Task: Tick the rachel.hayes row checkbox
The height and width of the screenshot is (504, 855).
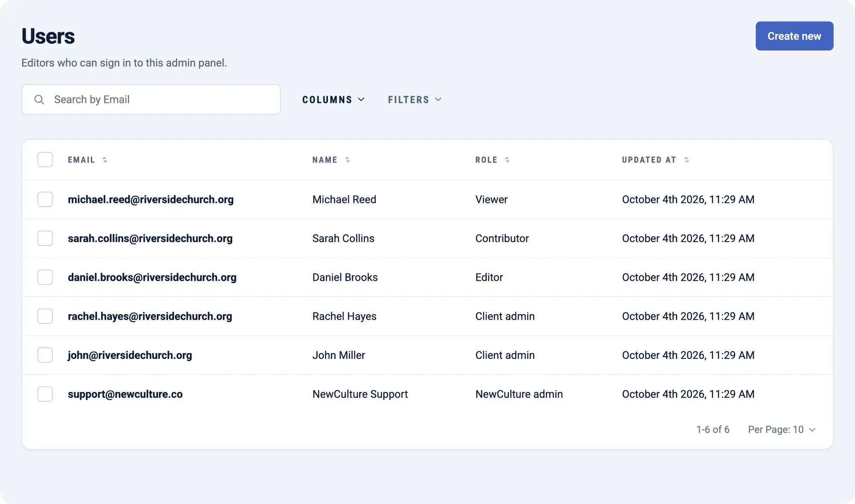Action: click(45, 316)
